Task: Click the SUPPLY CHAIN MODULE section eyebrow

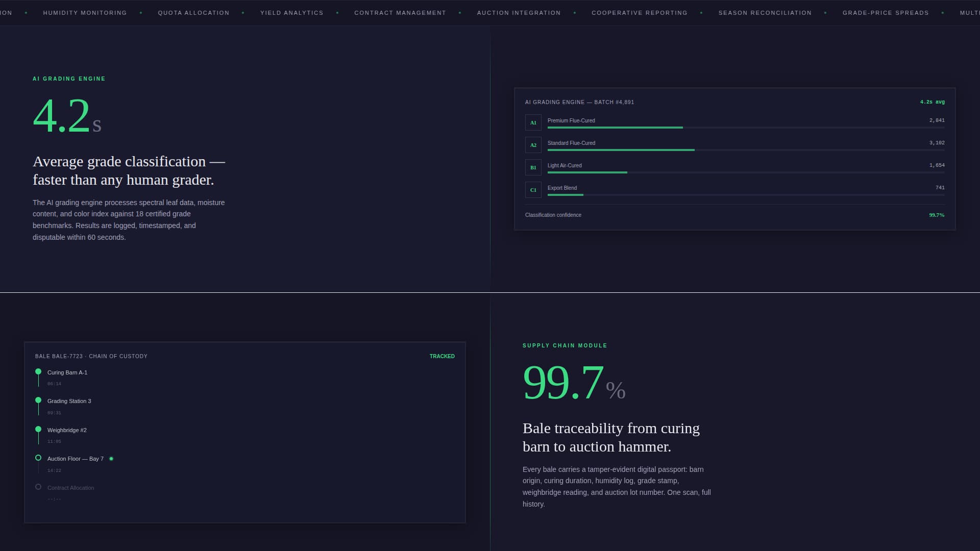Action: point(565,345)
